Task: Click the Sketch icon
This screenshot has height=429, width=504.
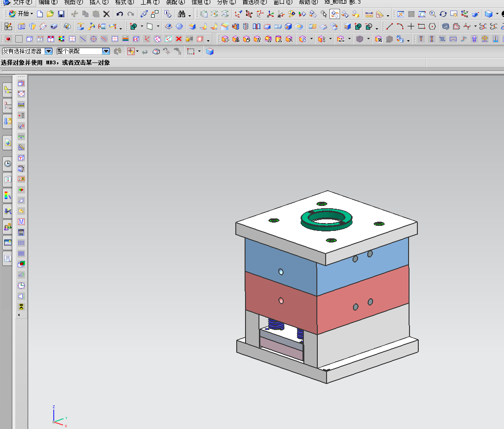Action: (x=8, y=26)
